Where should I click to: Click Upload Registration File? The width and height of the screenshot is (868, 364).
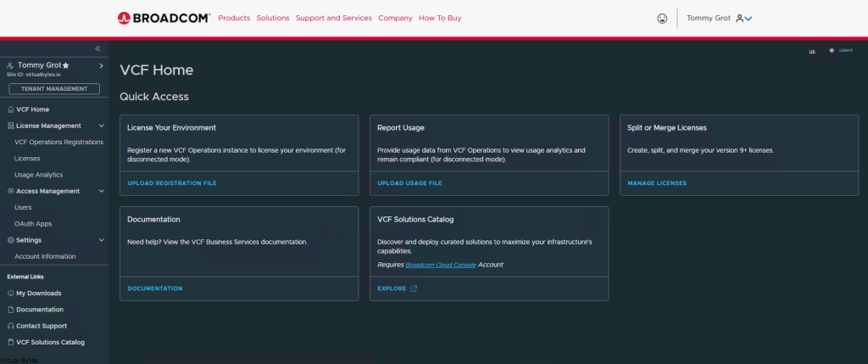[x=171, y=183]
